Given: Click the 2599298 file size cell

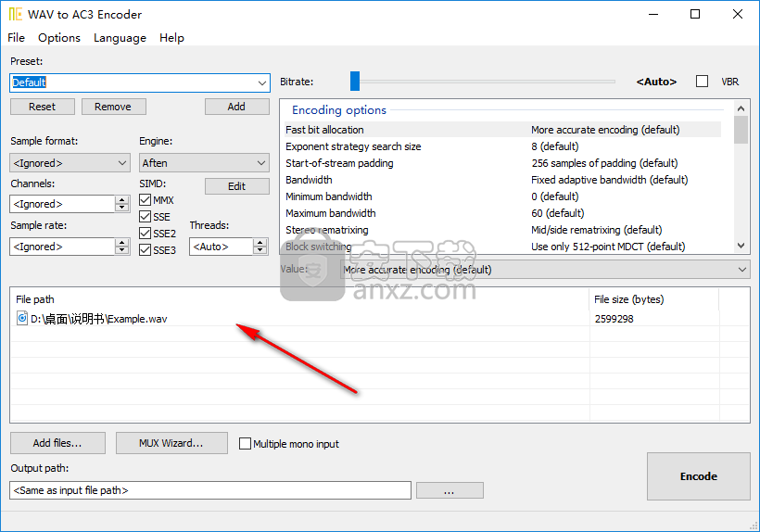Looking at the screenshot, I should click(x=614, y=318).
